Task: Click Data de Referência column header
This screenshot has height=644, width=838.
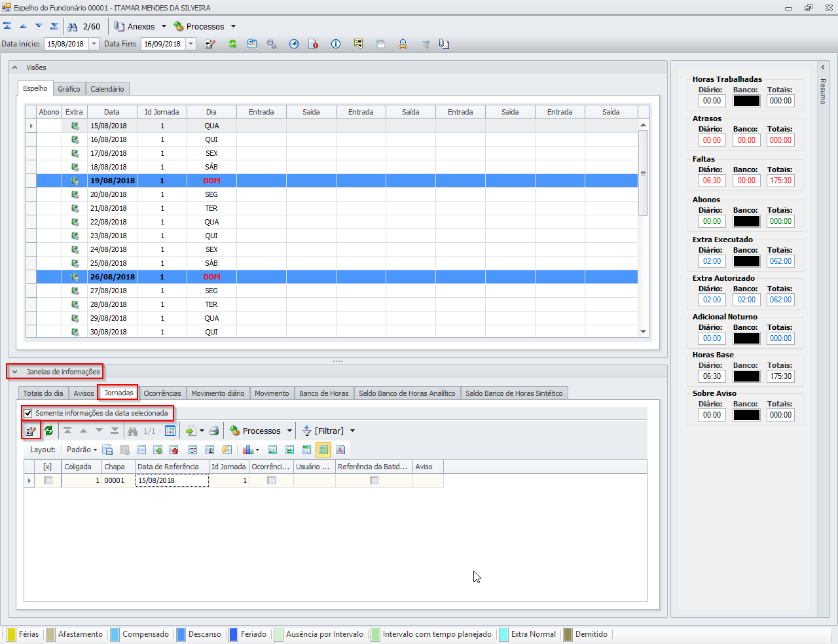Action: [x=172, y=467]
